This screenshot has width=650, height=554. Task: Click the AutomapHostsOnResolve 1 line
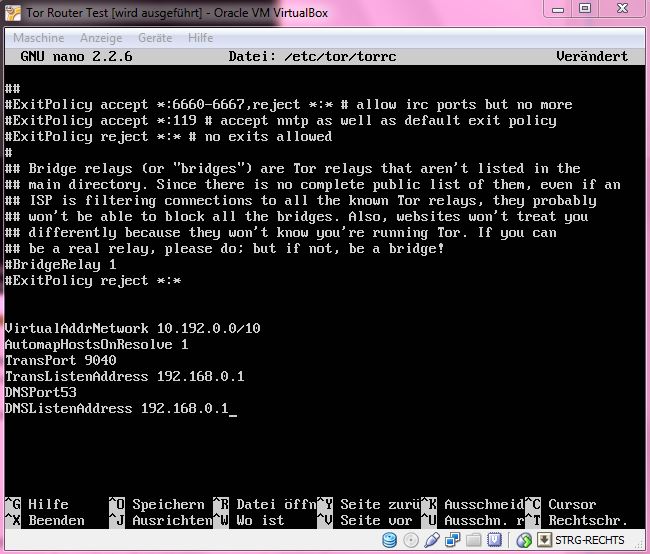click(x=97, y=345)
